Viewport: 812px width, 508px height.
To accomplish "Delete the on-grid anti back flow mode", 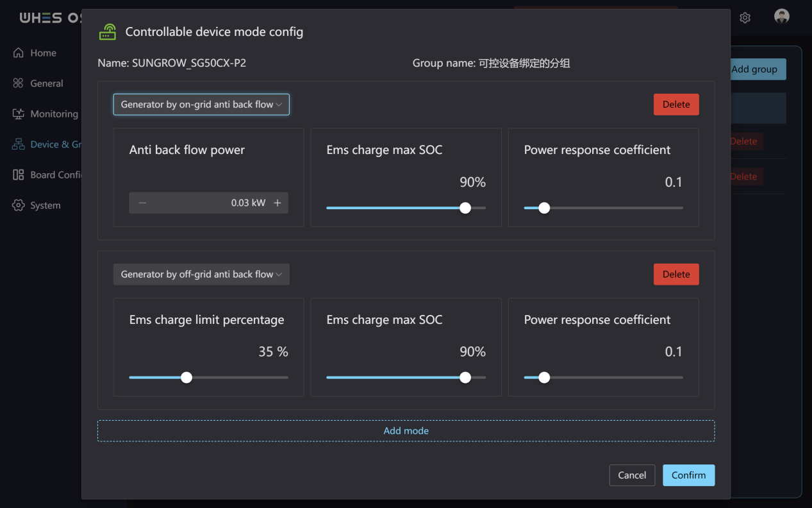I will pyautogui.click(x=676, y=105).
